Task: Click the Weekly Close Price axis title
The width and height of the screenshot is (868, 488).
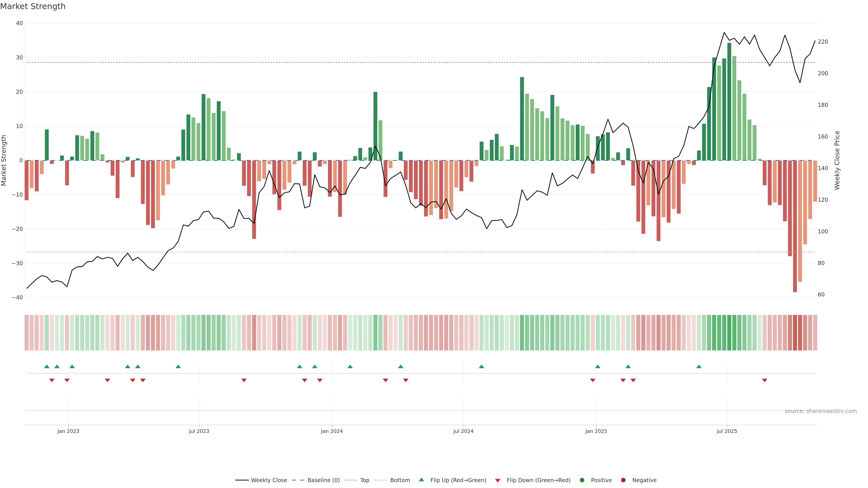Action: [x=837, y=160]
